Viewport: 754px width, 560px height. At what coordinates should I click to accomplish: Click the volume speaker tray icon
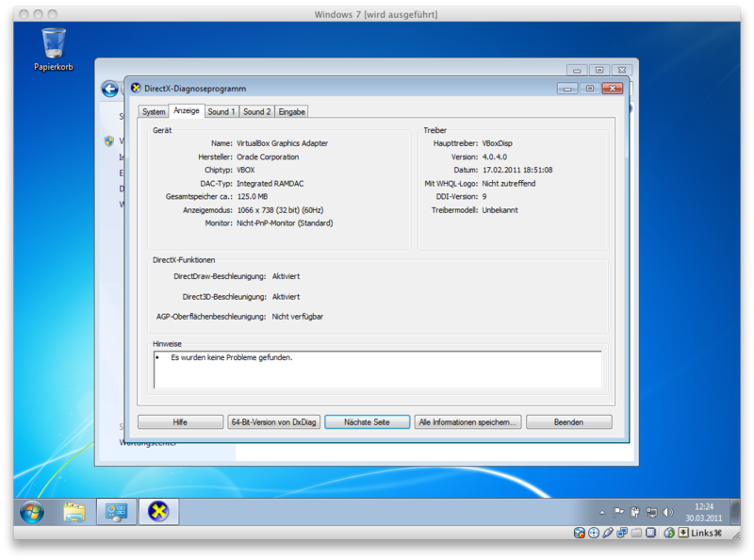click(668, 512)
